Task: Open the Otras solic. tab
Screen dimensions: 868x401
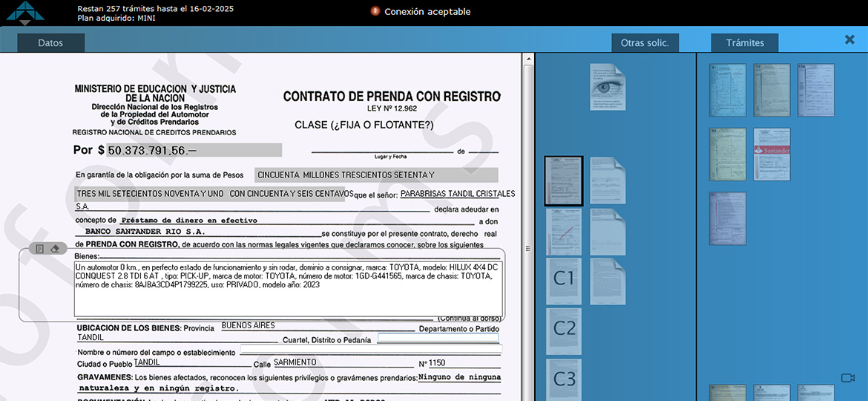Action: 645,43
